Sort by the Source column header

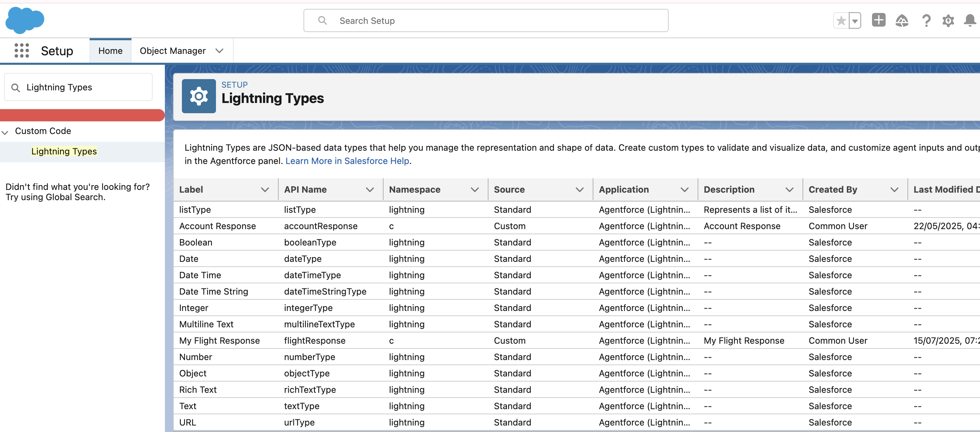[x=509, y=190]
